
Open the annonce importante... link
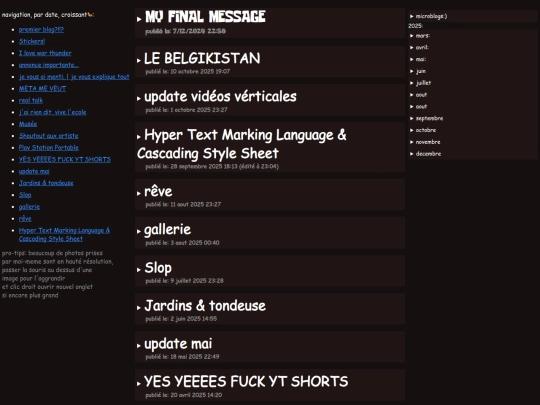(x=49, y=65)
